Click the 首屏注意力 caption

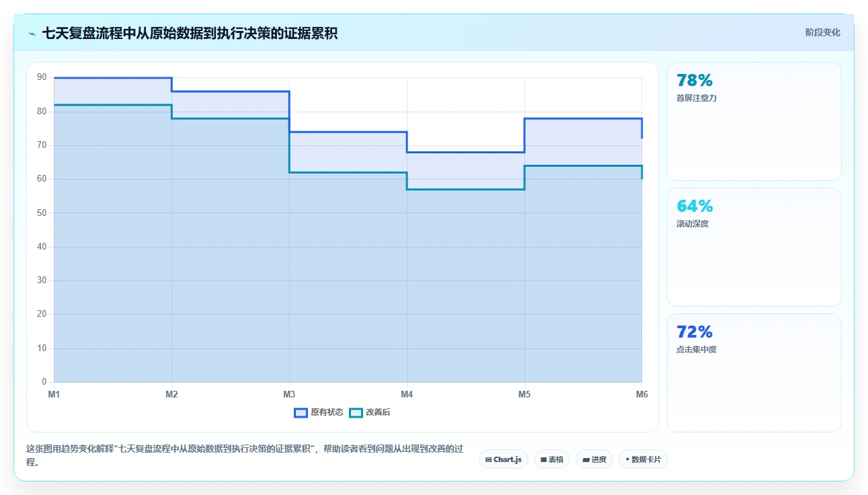[697, 98]
